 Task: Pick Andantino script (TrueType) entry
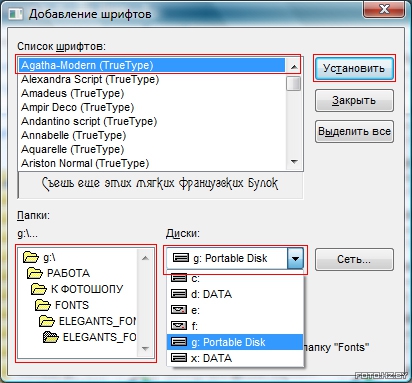click(152, 121)
